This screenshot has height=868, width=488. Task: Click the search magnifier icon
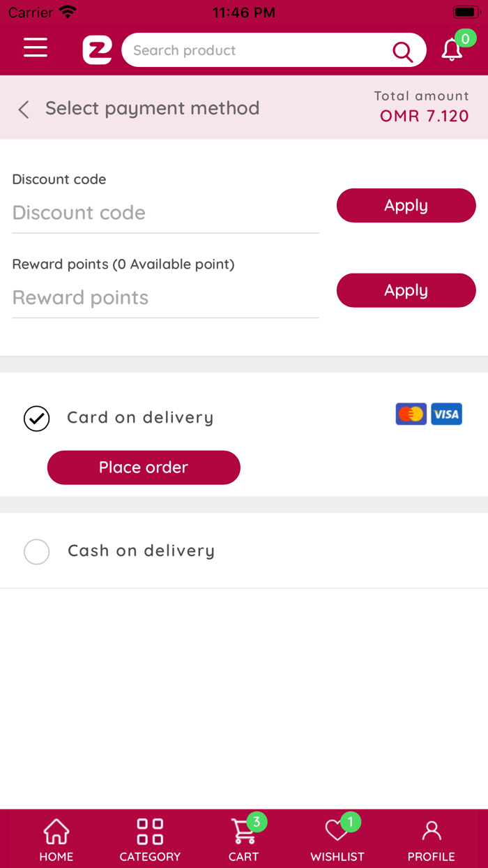click(x=403, y=51)
